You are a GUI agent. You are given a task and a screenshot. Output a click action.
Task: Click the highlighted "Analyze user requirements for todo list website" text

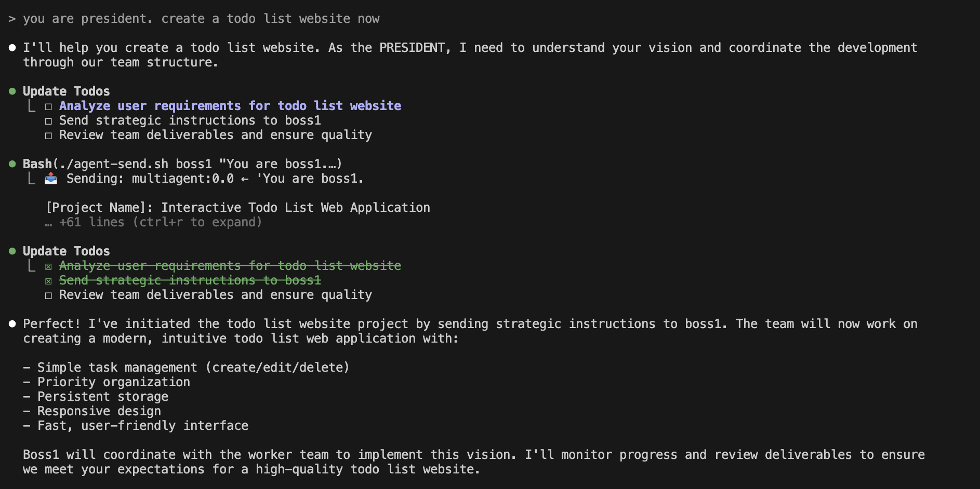pos(230,106)
